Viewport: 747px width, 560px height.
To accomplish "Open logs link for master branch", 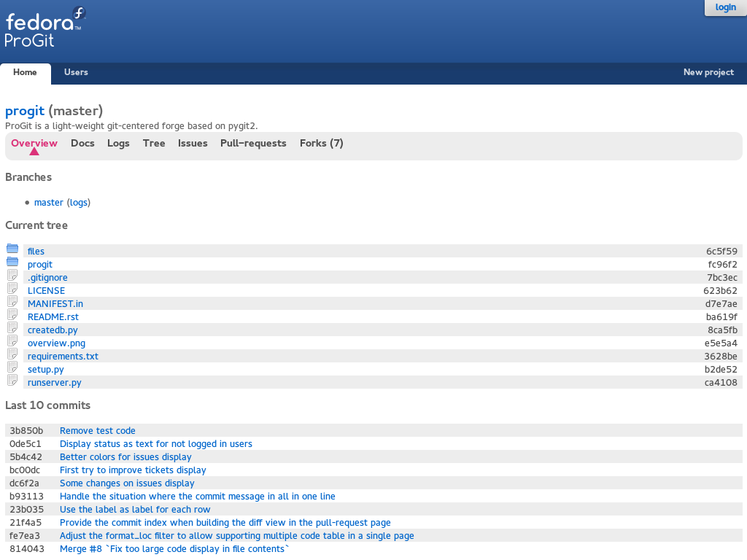I will coord(79,202).
